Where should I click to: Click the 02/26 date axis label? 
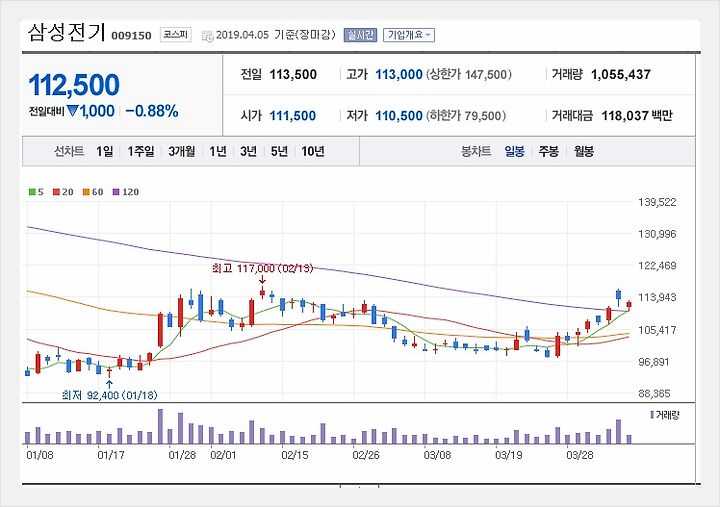(366, 455)
